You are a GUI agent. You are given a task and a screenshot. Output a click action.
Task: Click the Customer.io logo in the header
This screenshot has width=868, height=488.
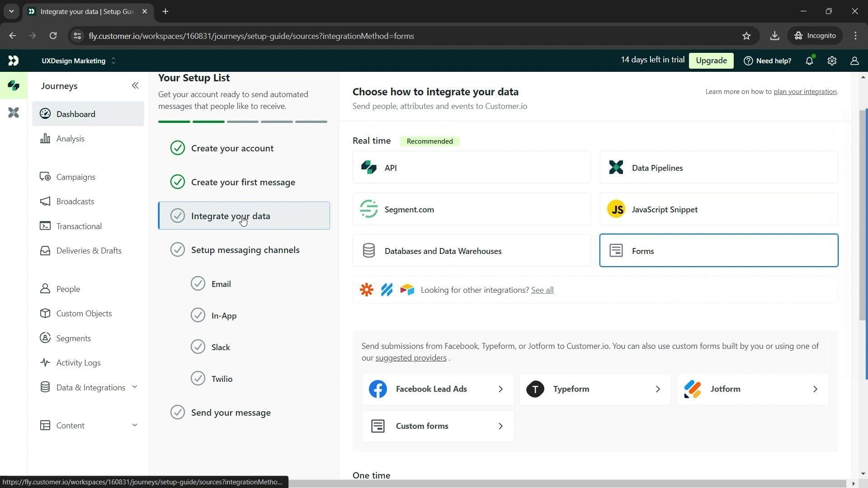tap(14, 61)
